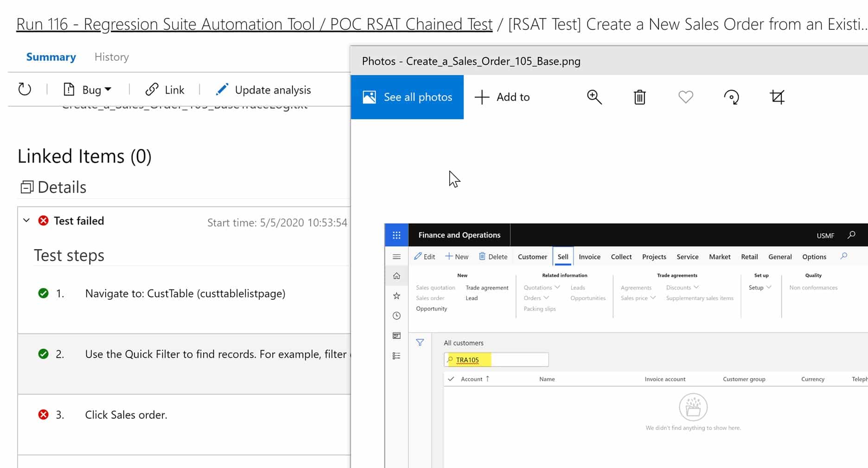The height and width of the screenshot is (468, 868).
Task: Click the filter funnel icon beside All customers
Action: 420,342
